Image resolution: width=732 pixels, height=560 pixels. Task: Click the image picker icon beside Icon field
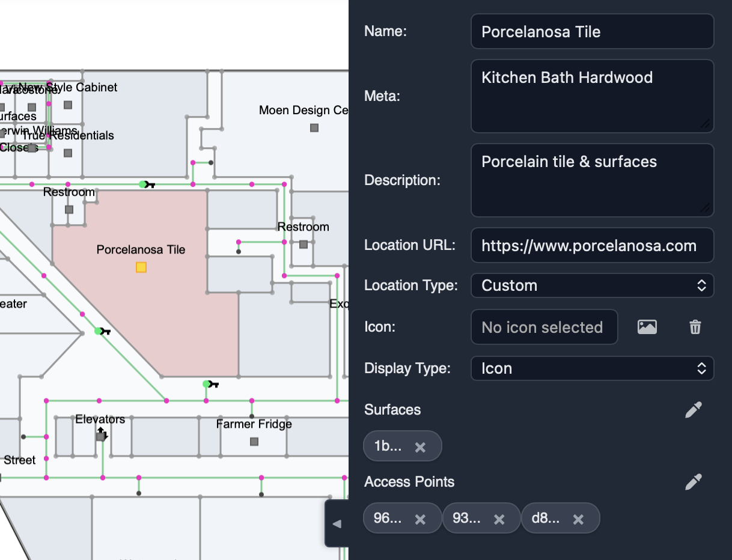(647, 327)
